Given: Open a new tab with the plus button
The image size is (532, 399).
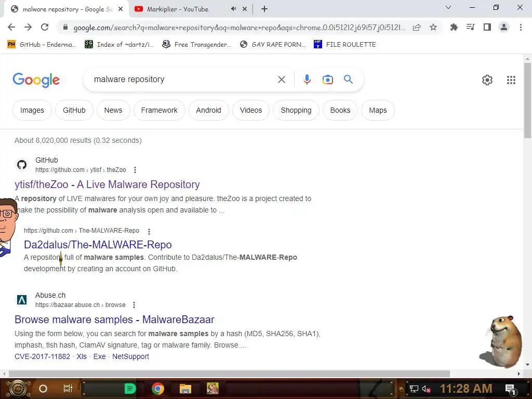Looking at the screenshot, I should [264, 9].
